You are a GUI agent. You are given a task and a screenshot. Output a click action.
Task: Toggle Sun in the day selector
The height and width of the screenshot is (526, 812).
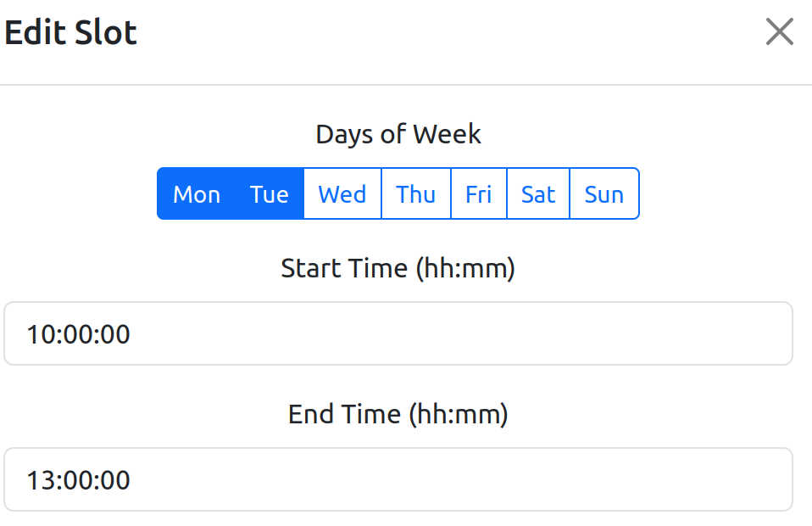(x=603, y=193)
